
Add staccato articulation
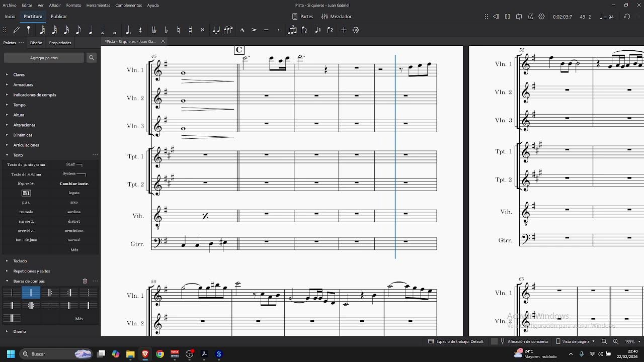[278, 30]
